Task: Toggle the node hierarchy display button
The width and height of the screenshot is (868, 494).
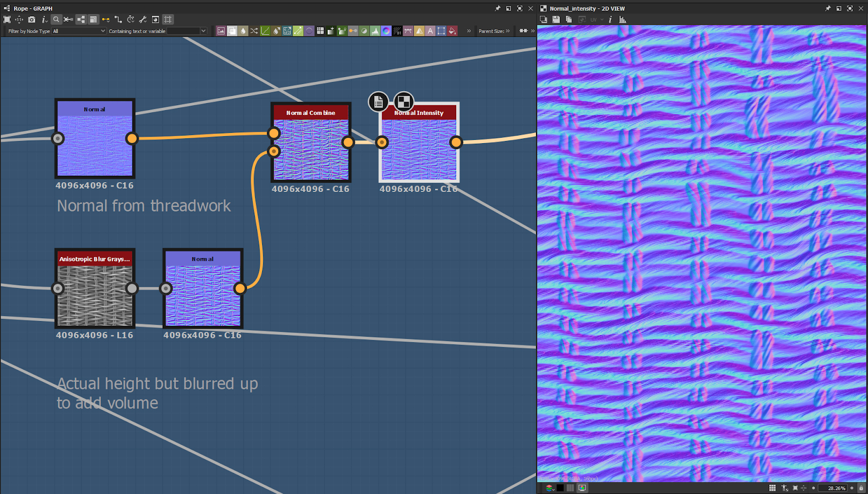Action: [81, 20]
